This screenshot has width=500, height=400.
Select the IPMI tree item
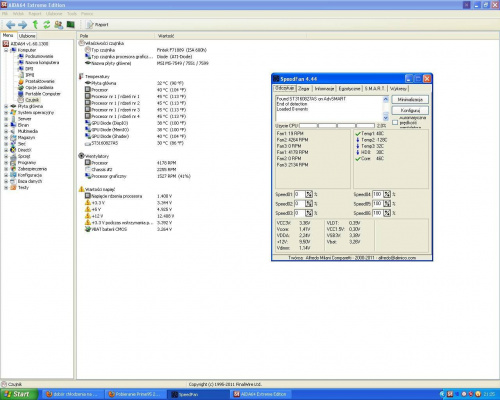(x=30, y=75)
